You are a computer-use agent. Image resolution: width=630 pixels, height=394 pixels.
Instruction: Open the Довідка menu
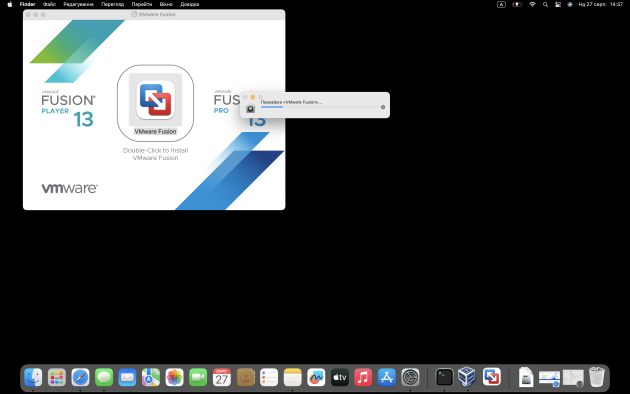[x=190, y=4]
